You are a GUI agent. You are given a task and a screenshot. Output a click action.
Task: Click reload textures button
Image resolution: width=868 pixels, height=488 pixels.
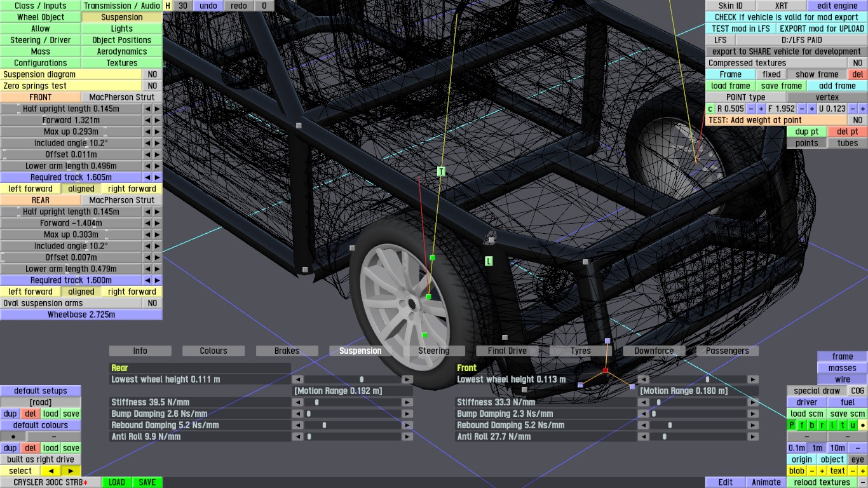coord(822,482)
